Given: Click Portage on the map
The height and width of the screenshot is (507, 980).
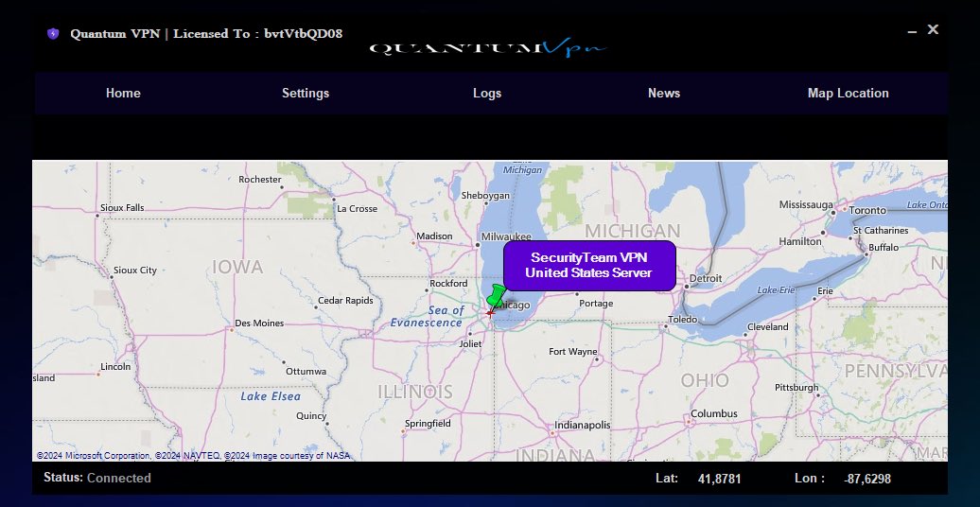Looking at the screenshot, I should click(596, 304).
